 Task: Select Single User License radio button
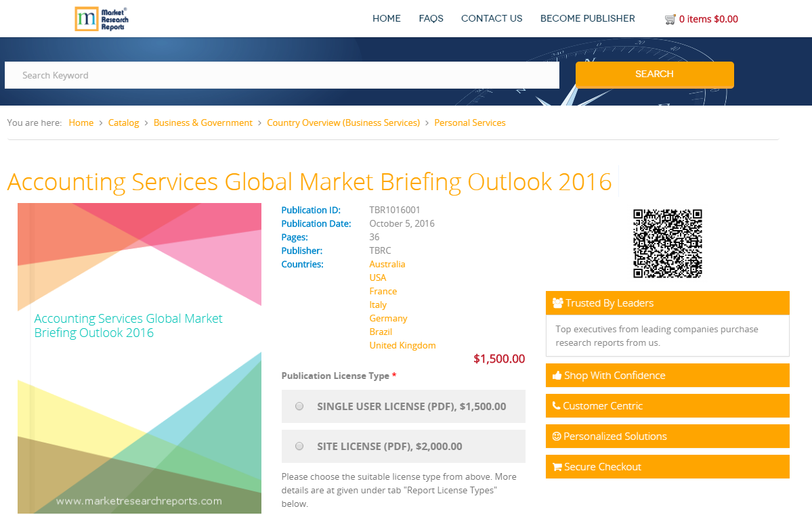tap(299, 406)
